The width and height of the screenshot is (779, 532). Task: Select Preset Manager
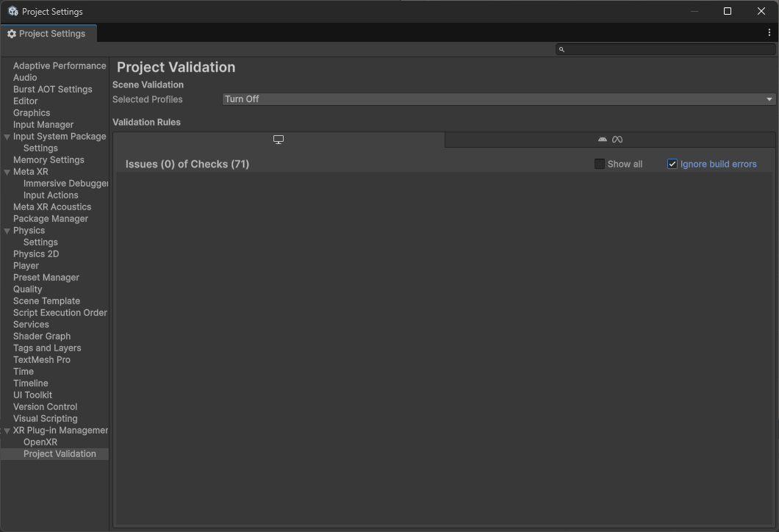tap(46, 278)
